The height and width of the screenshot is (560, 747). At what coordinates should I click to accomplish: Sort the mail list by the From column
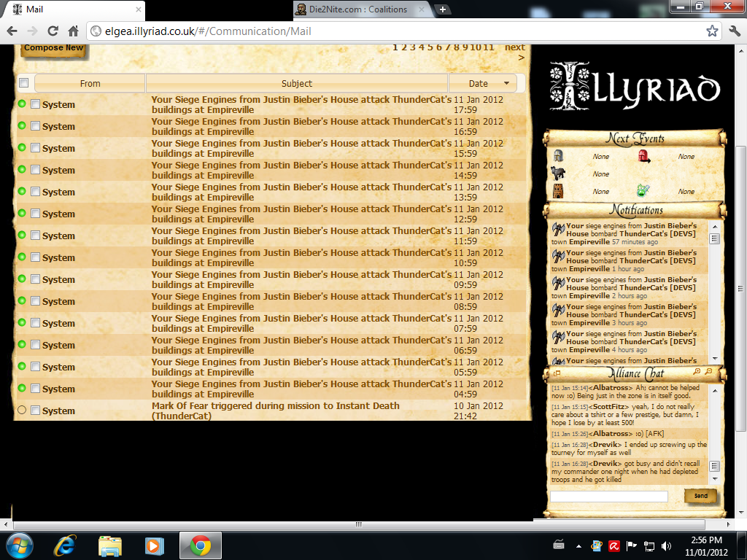coord(90,83)
